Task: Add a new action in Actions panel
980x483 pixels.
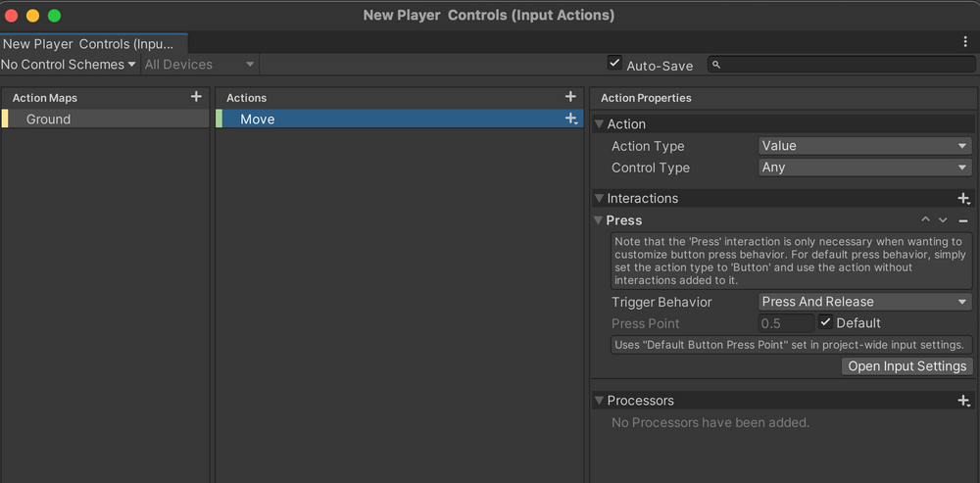Action: (570, 97)
